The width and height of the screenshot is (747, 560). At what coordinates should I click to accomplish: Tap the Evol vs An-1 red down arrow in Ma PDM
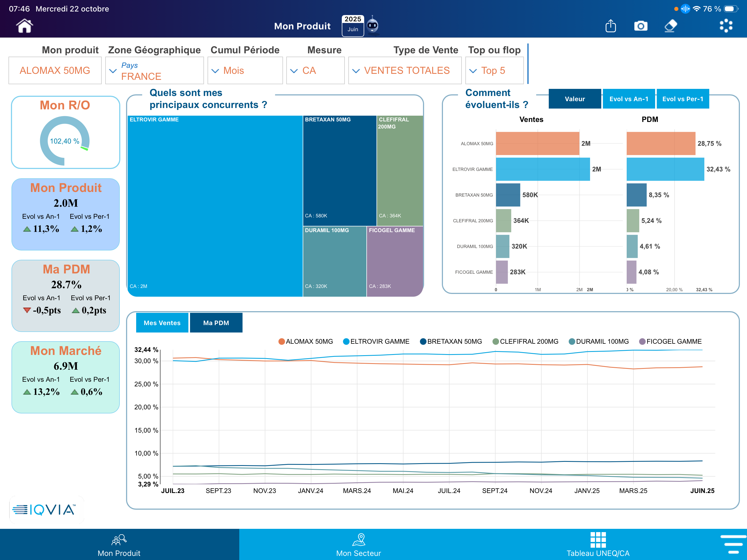27,310
